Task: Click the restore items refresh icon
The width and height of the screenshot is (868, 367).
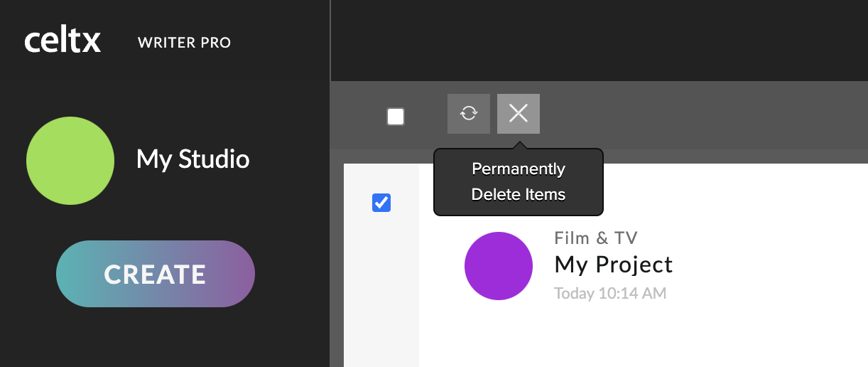Action: point(469,114)
